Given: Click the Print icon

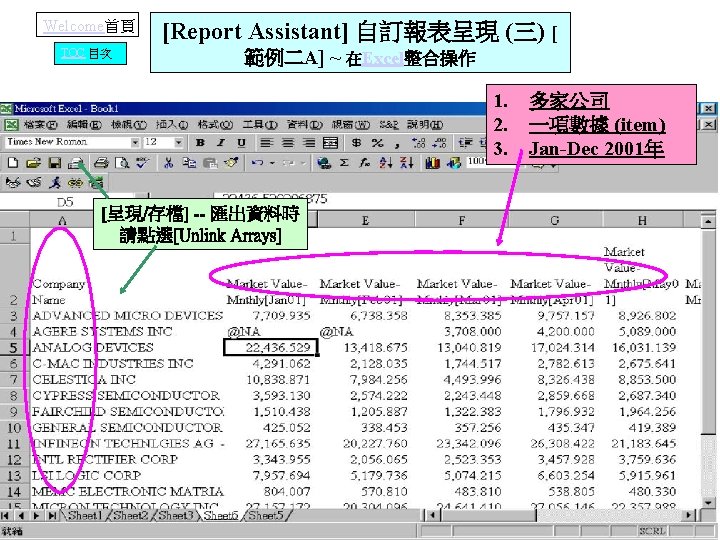Looking at the screenshot, I should coord(101,163).
